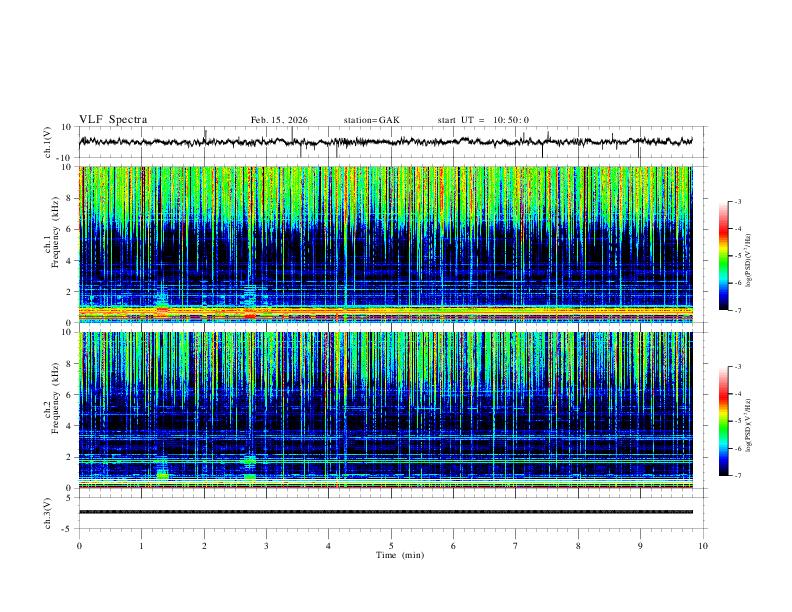The image size is (792, 612).
Task: Click the ch.1(V) waveform trace
Action: [x=385, y=142]
